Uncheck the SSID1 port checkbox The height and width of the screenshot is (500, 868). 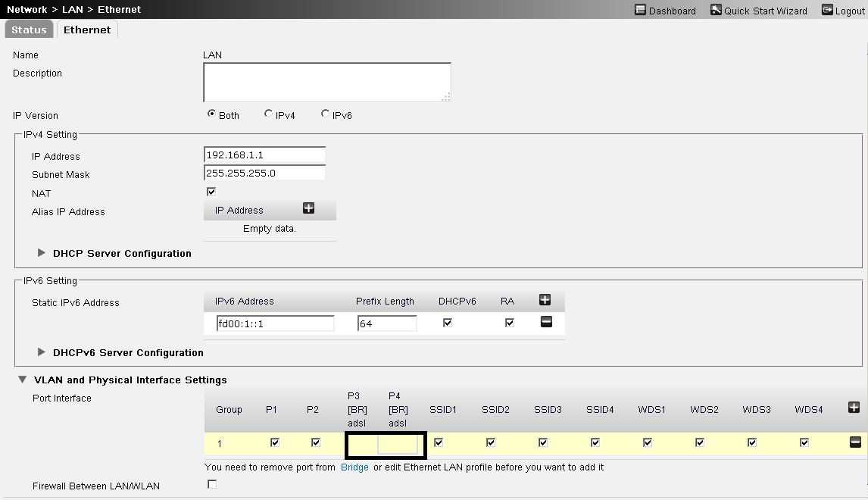pos(439,442)
